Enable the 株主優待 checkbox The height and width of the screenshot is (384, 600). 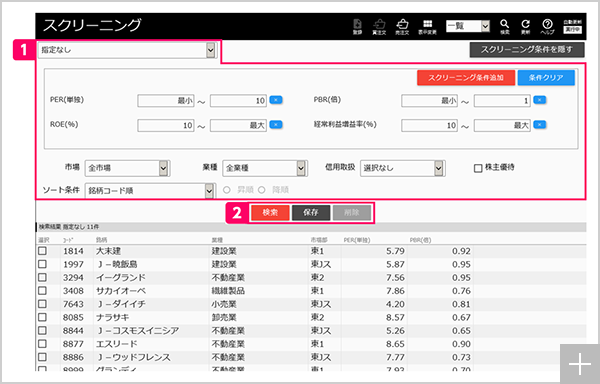[478, 168]
